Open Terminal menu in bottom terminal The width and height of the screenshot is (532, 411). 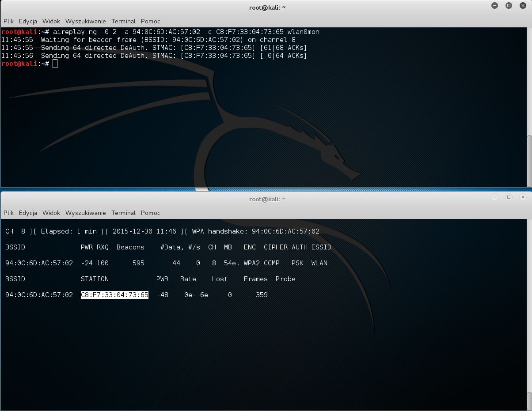(x=124, y=213)
